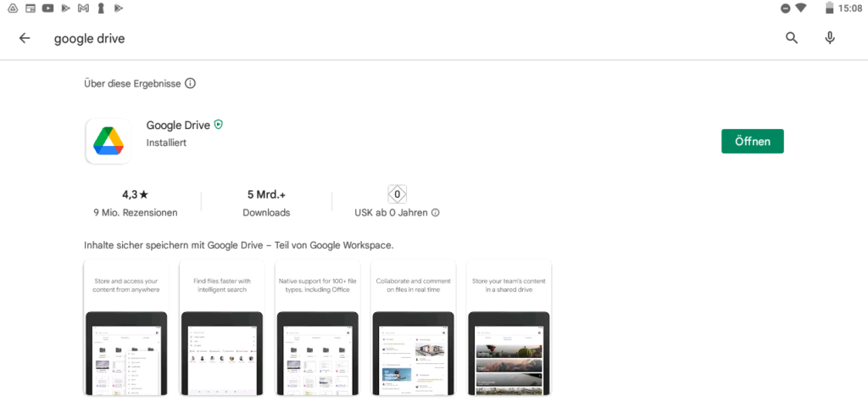Tap the USK ab 0 Jahren label
The height and width of the screenshot is (408, 868).
coord(391,213)
